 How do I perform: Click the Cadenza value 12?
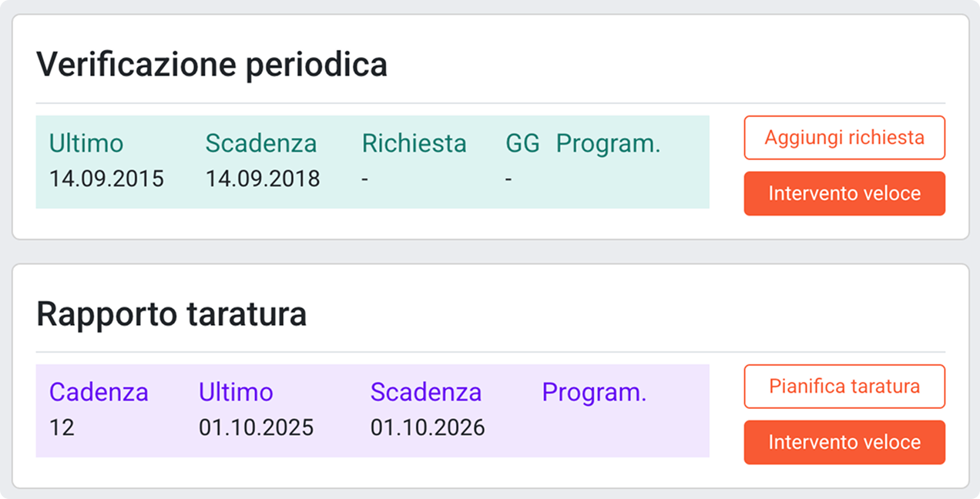tap(62, 427)
